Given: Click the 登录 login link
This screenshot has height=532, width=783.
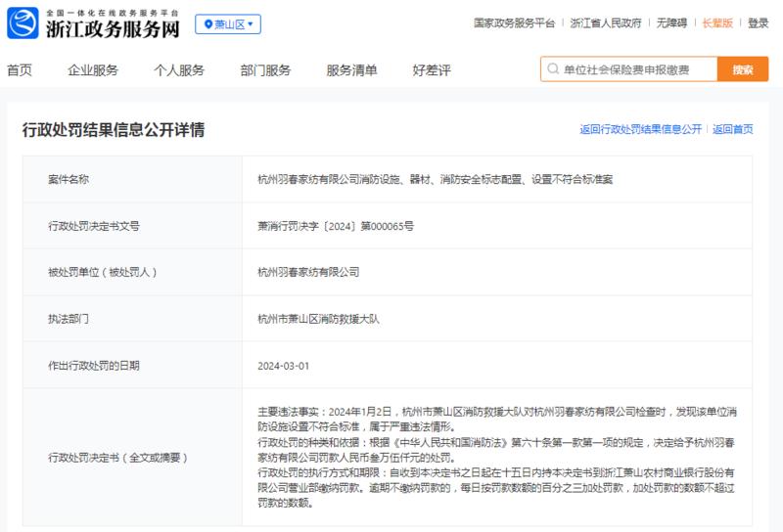Looking at the screenshot, I should click(x=758, y=22).
